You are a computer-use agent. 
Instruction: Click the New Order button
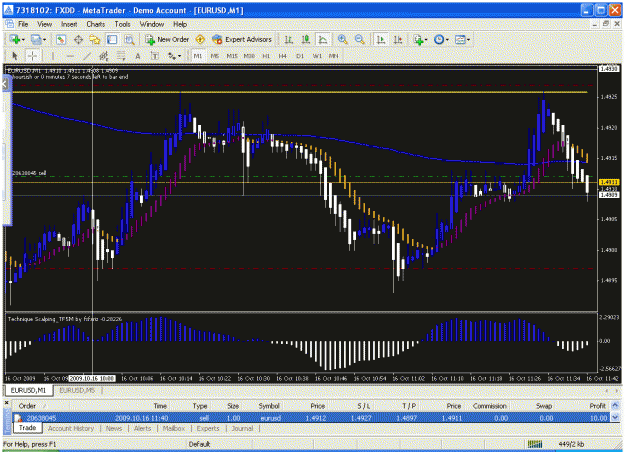(x=167, y=39)
